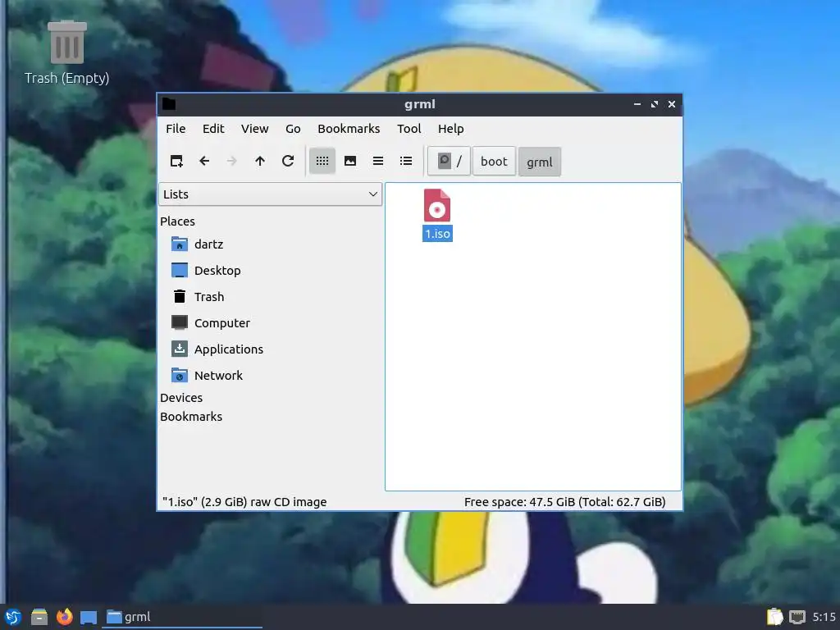840x630 pixels.
Task: Open the Help menu
Action: point(450,129)
